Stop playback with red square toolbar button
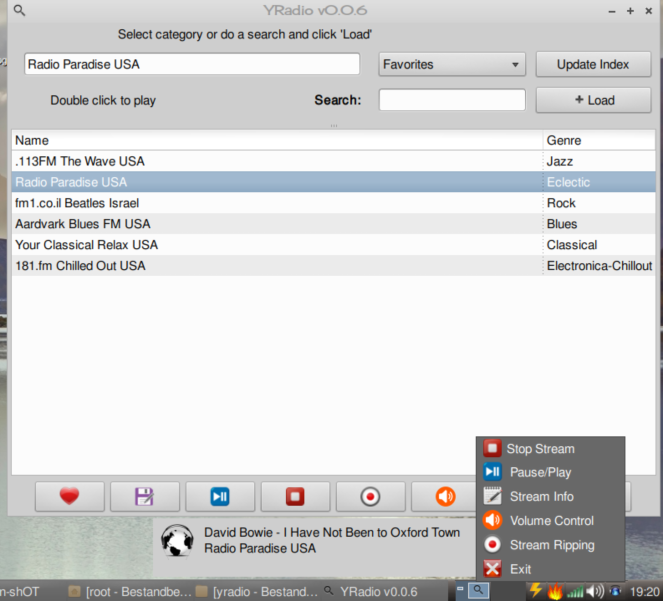The image size is (663, 601). click(295, 497)
